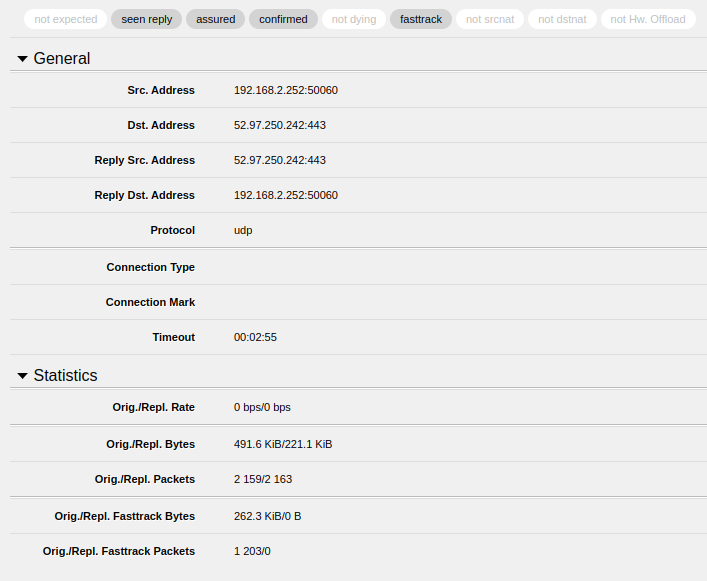Collapse the General section

(23, 59)
